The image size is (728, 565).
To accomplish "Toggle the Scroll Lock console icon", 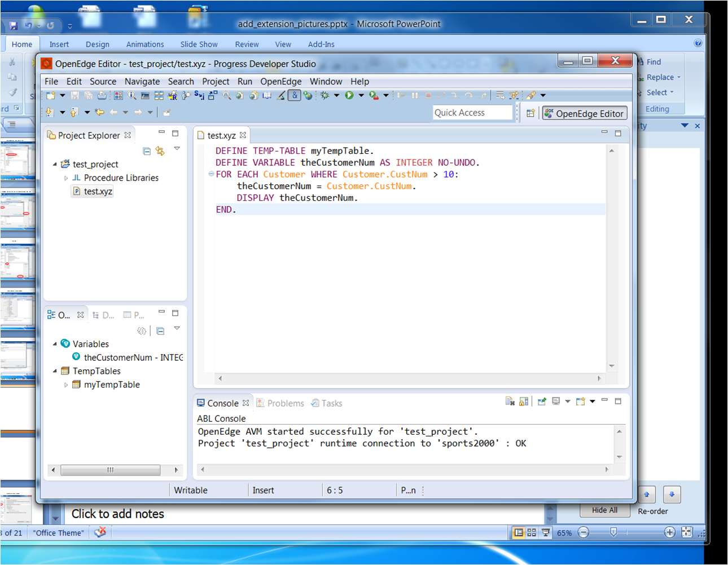I will click(x=524, y=401).
